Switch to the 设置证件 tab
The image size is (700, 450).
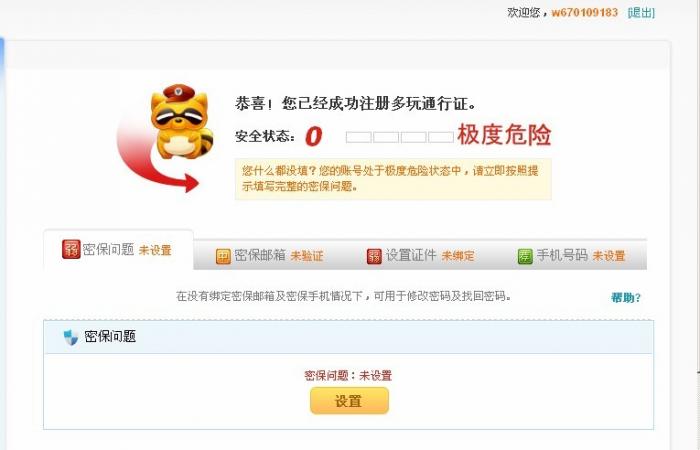[x=420, y=256]
